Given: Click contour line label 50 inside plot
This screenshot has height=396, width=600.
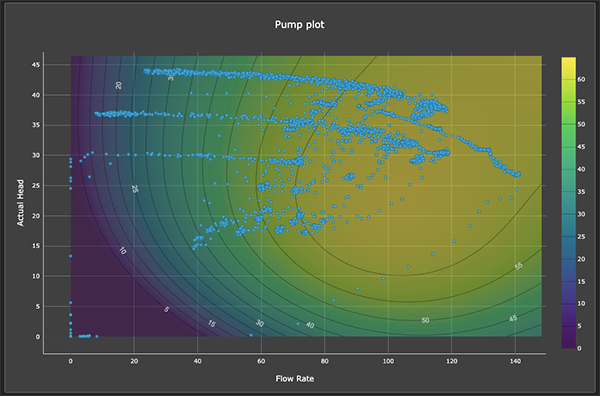Looking at the screenshot, I should click(425, 320).
